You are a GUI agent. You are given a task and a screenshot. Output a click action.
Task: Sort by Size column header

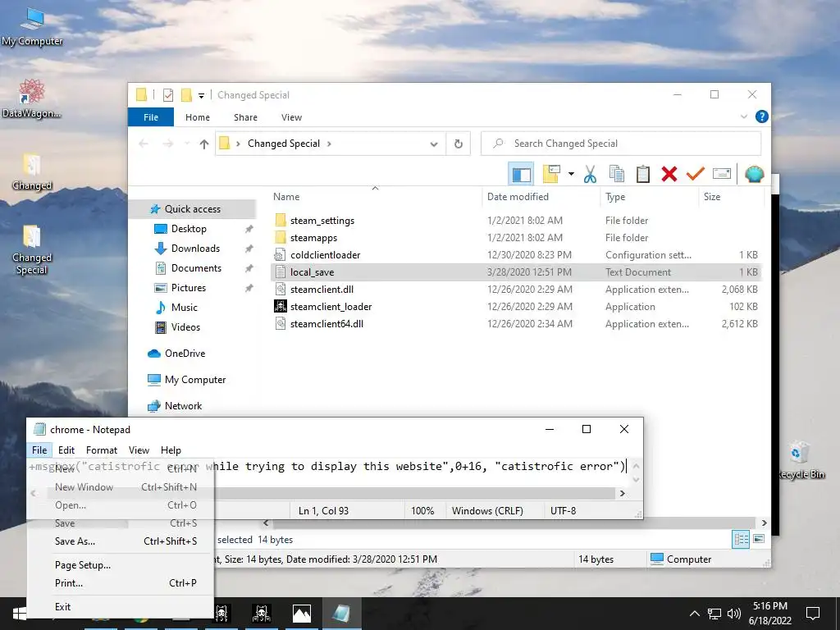coord(711,197)
